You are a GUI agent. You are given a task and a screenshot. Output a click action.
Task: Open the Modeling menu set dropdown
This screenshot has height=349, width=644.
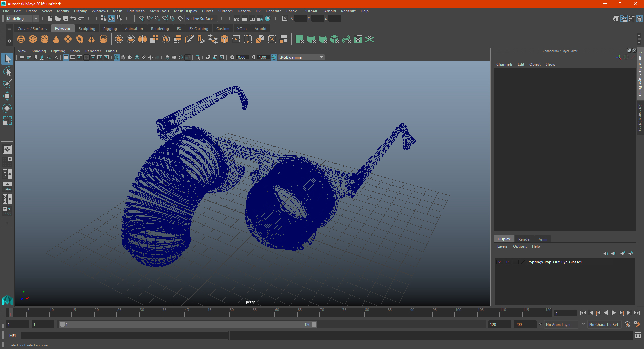click(x=22, y=19)
